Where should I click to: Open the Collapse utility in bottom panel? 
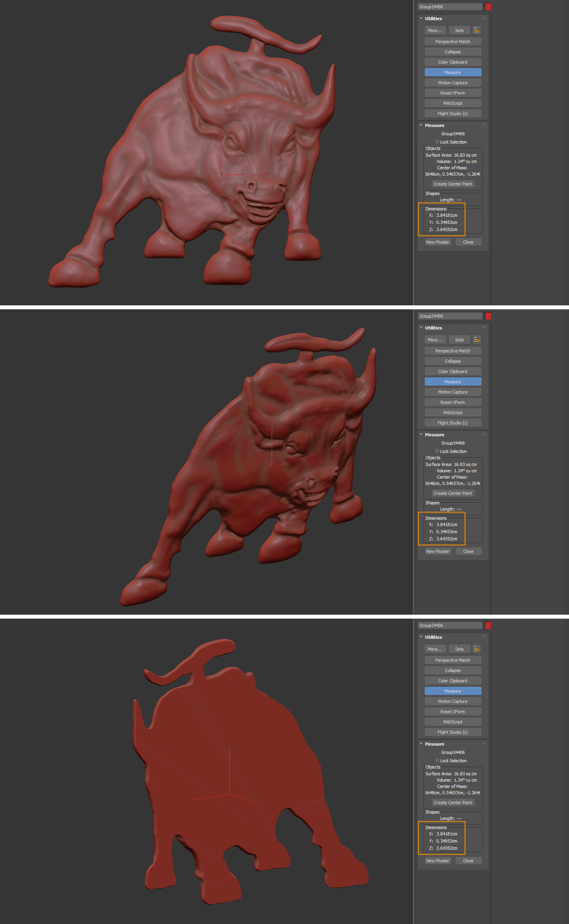click(453, 670)
